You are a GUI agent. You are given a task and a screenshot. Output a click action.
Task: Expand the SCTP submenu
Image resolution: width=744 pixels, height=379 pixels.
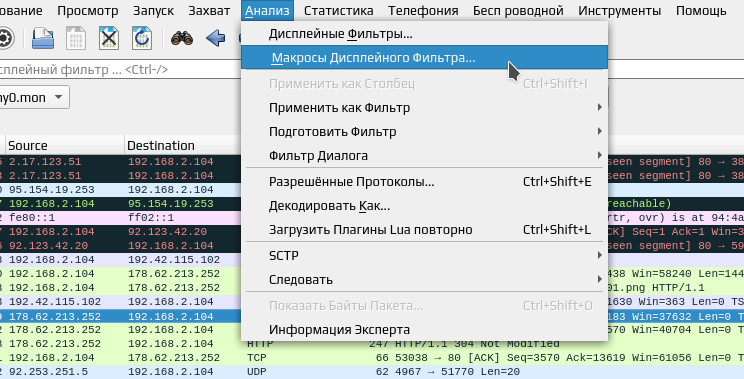point(424,255)
